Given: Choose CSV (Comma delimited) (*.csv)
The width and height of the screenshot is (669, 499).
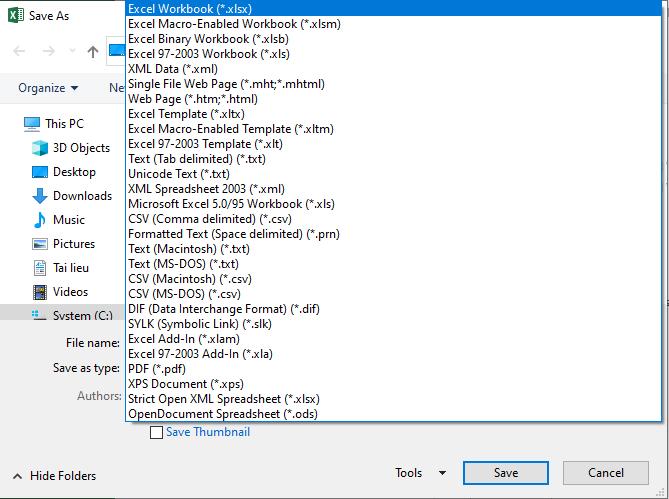Looking at the screenshot, I should [x=393, y=219].
